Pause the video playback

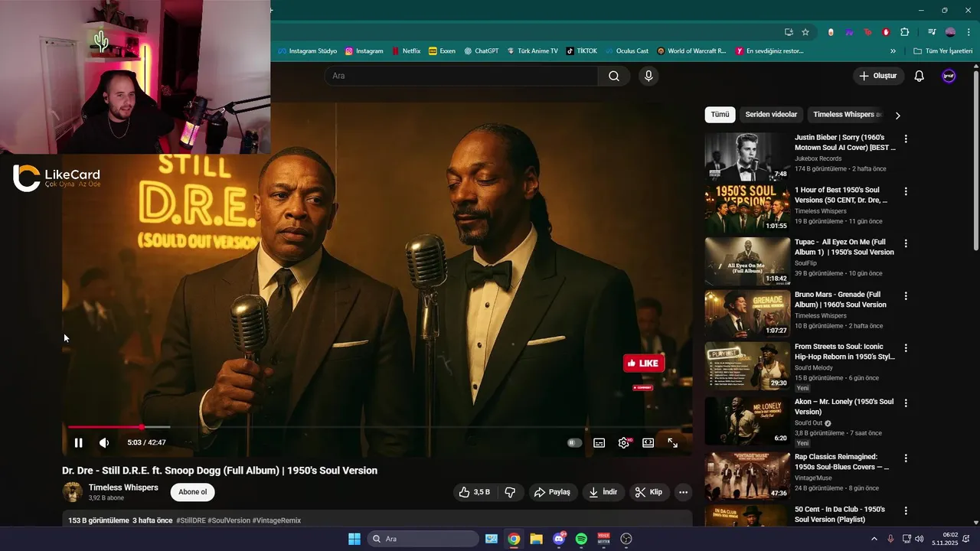(x=78, y=442)
